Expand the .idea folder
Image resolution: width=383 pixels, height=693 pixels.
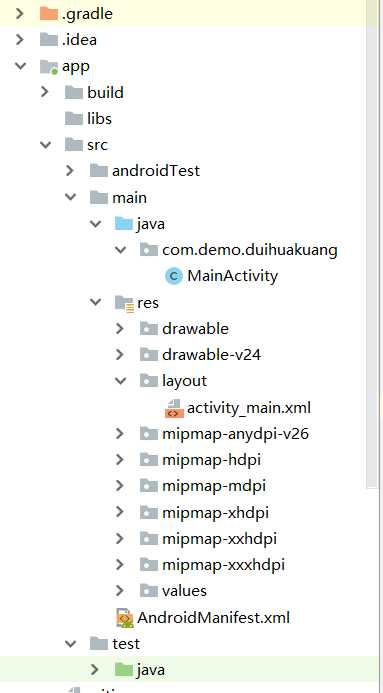pyautogui.click(x=19, y=40)
